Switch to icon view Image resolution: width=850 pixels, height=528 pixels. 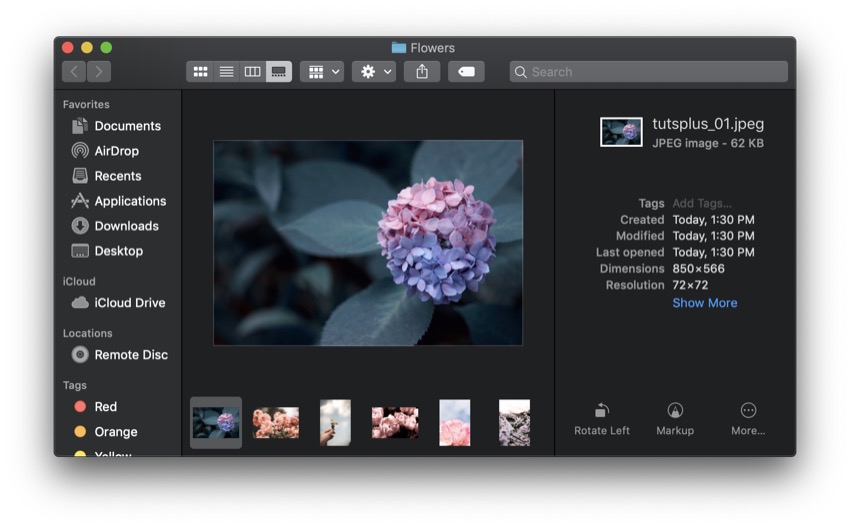point(200,72)
